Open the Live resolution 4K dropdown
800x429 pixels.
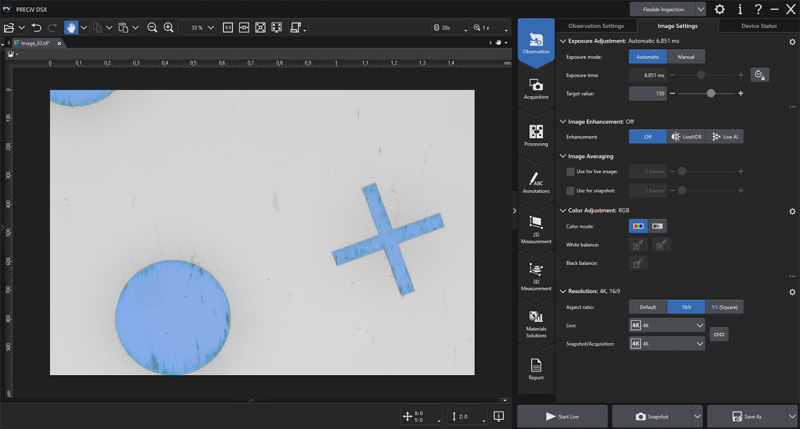tap(667, 325)
